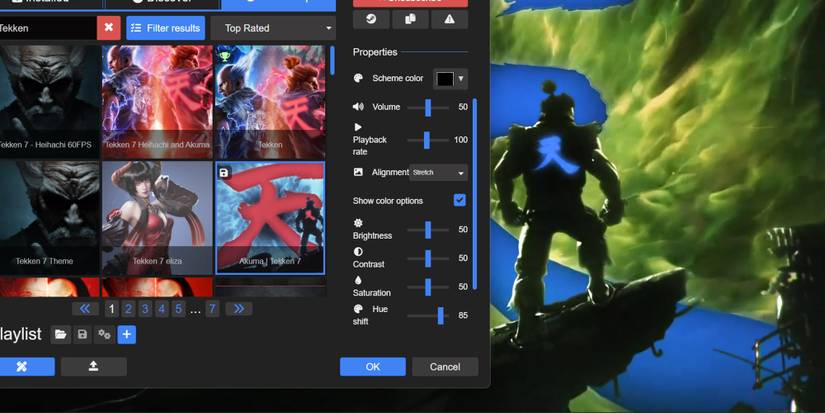Click the Steam workshop icon button

(371, 19)
